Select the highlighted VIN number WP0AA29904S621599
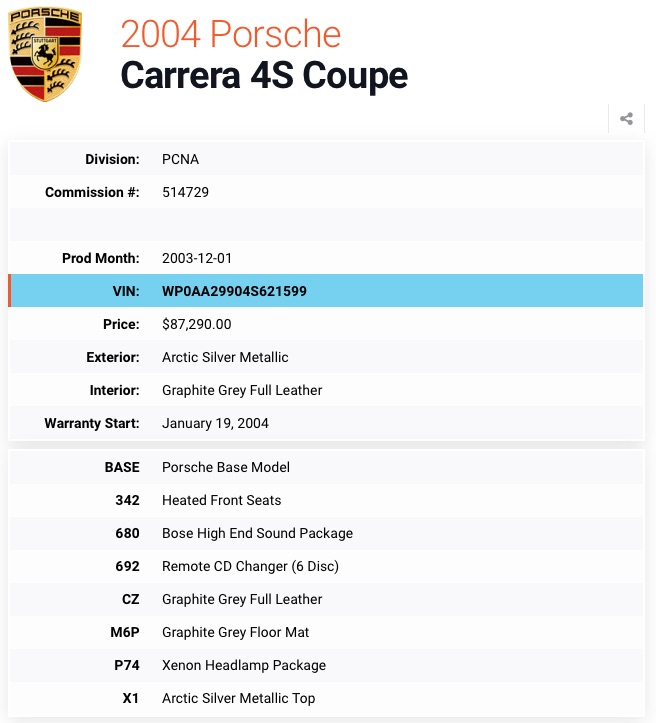This screenshot has width=656, height=723. tap(234, 291)
